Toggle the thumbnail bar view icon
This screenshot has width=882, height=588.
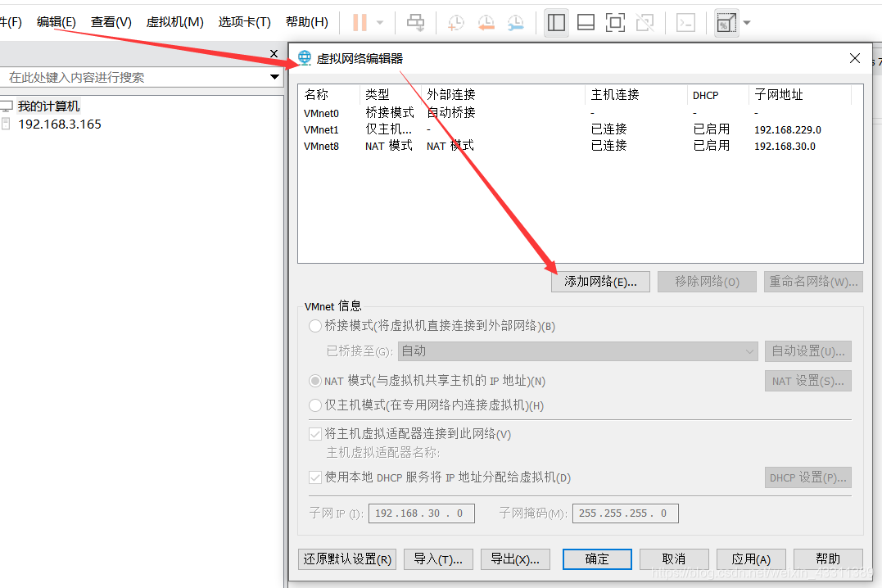pos(586,22)
